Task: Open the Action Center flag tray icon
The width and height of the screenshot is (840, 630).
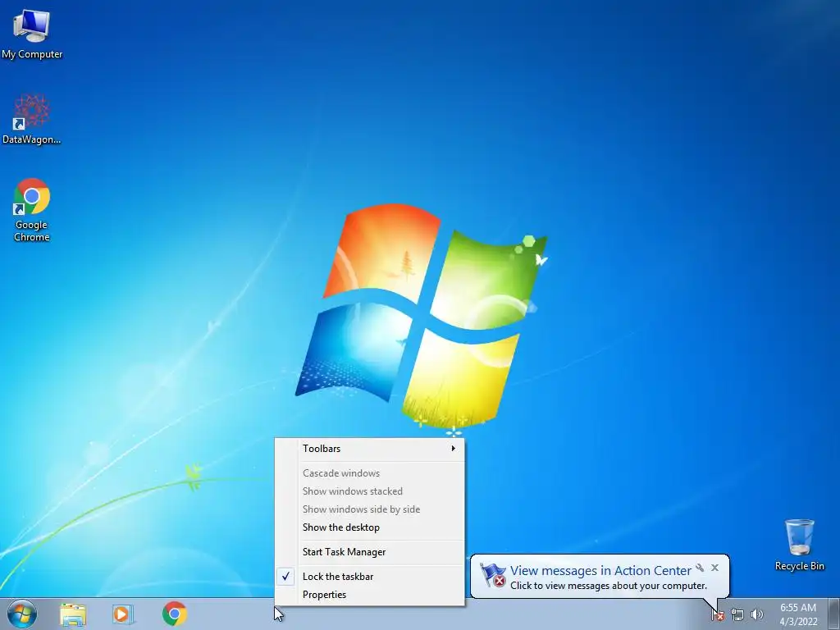Action: (718, 615)
